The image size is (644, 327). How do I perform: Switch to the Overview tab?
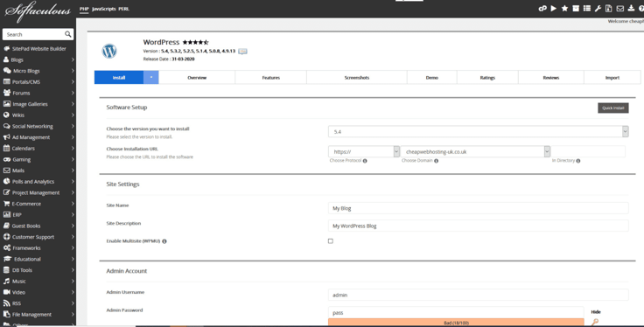point(197,78)
